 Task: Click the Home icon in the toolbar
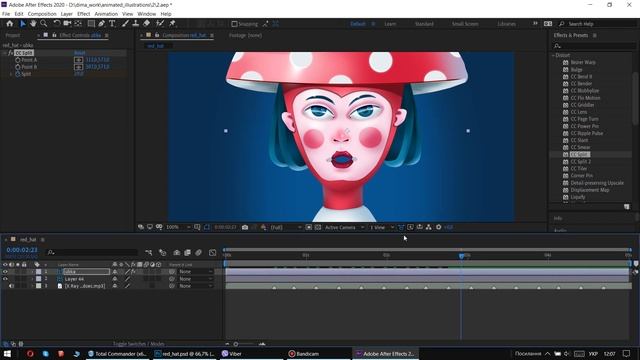[10, 24]
